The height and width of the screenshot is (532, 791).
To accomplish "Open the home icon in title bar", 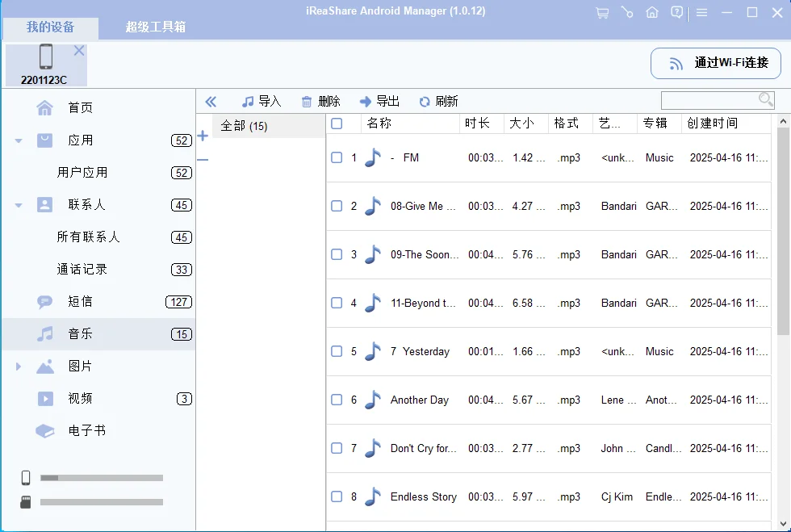I will (x=652, y=12).
